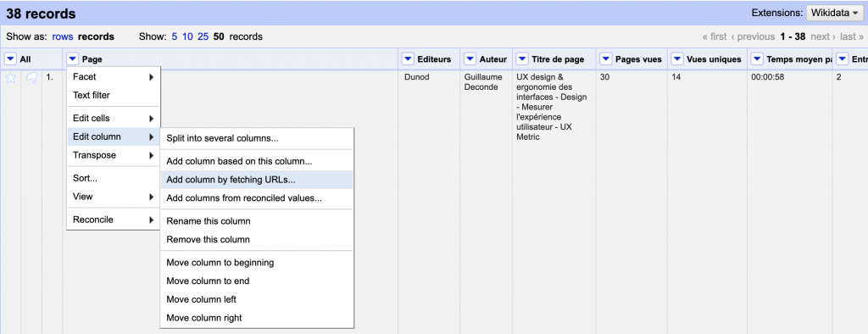Click the Pages vues value 30
Screen dimensions: 868x334
coord(604,77)
